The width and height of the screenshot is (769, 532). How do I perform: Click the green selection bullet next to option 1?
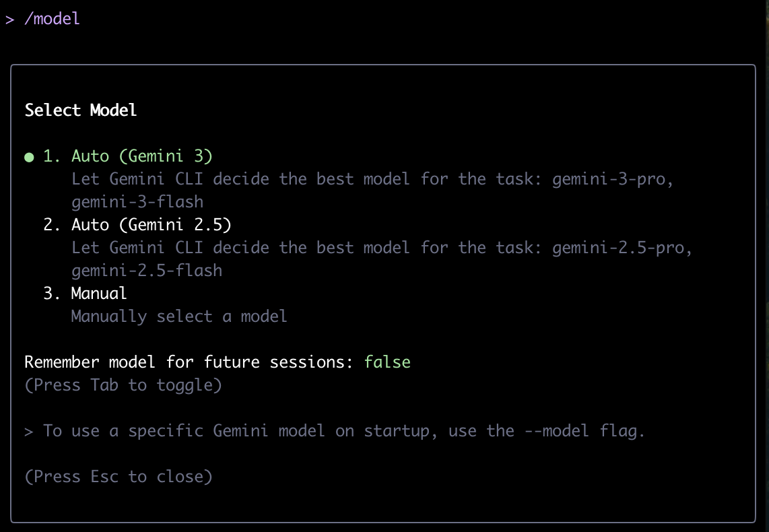coord(28,156)
